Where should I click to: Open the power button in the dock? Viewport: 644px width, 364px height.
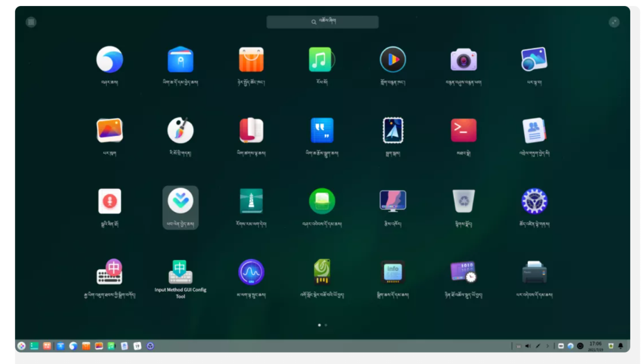pos(580,346)
